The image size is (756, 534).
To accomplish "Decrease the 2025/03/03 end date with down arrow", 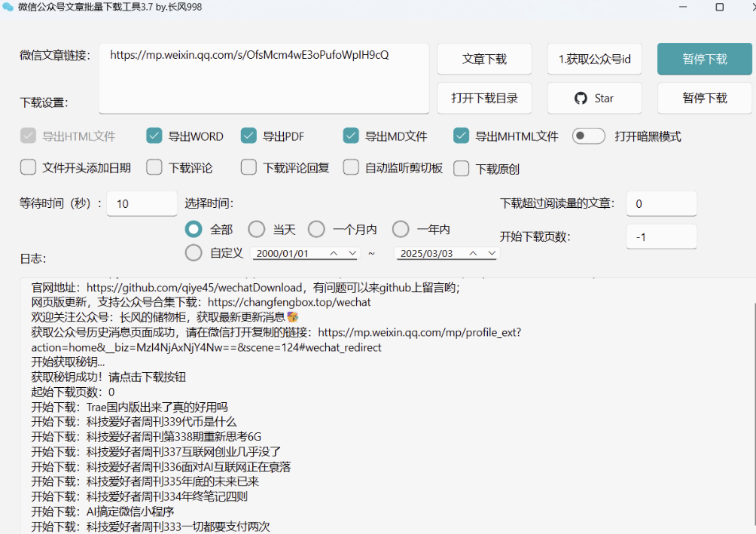I will click(x=492, y=253).
